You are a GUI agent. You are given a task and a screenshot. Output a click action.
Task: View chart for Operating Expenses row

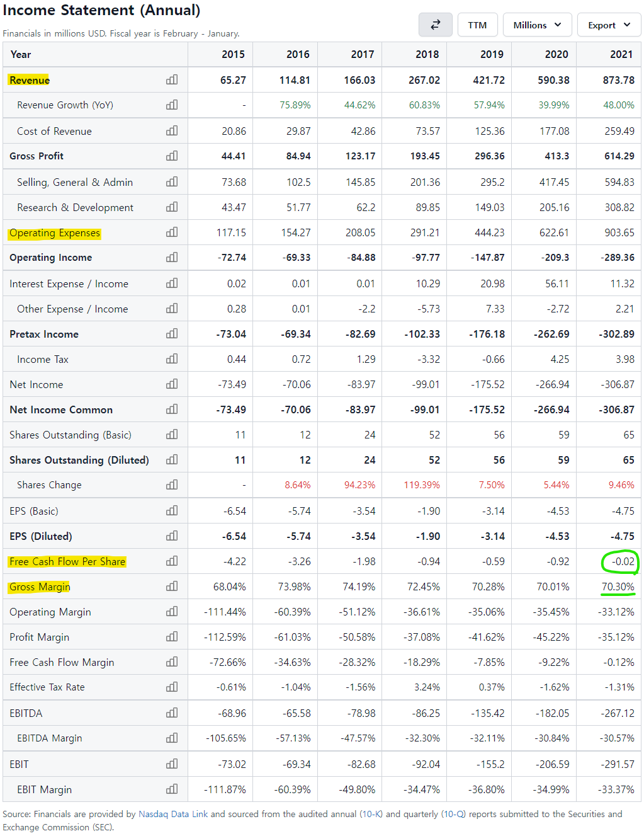click(172, 232)
